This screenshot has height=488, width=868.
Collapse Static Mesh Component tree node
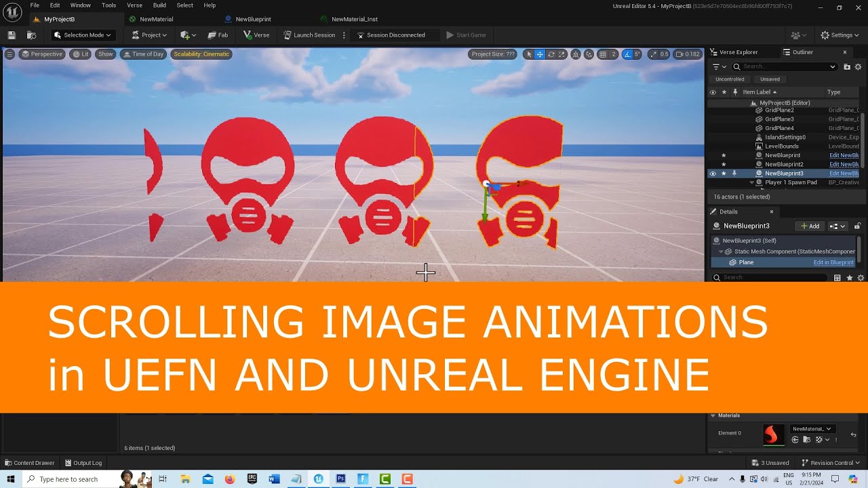(721, 251)
